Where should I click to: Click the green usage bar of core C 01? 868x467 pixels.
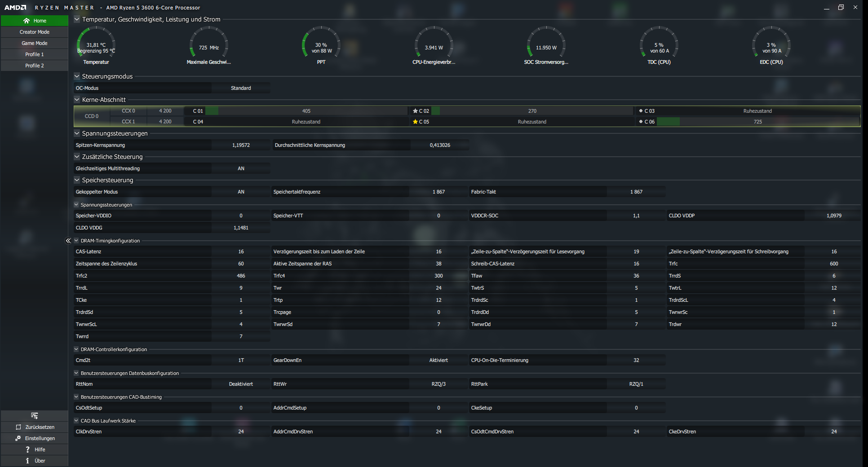212,111
